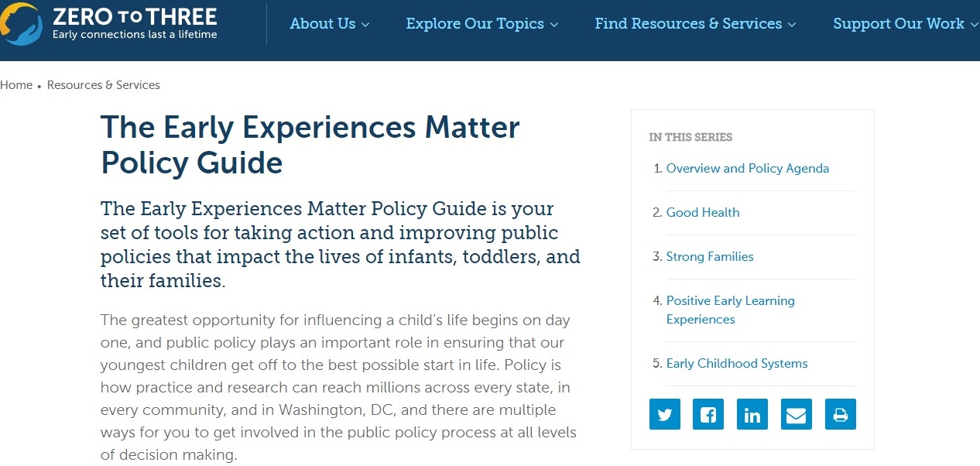Open the Early Childhood Systems link
Viewport: 980px width, 466px height.
point(736,364)
